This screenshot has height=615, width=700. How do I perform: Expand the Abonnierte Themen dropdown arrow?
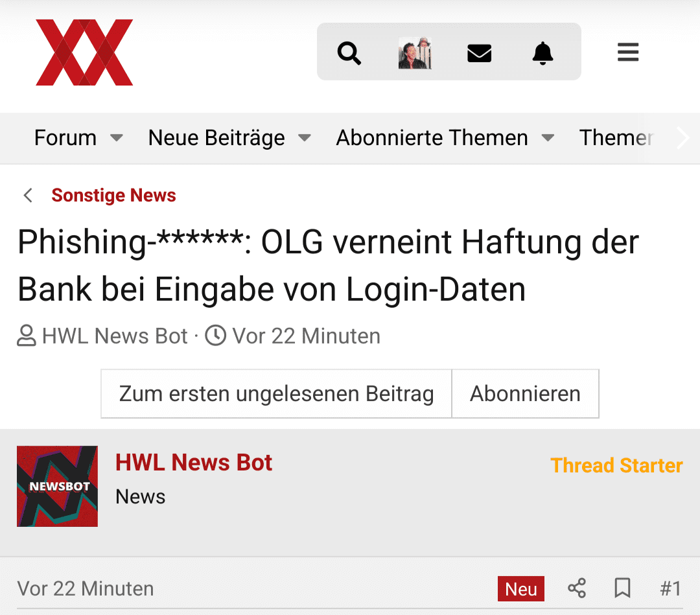[x=548, y=137]
